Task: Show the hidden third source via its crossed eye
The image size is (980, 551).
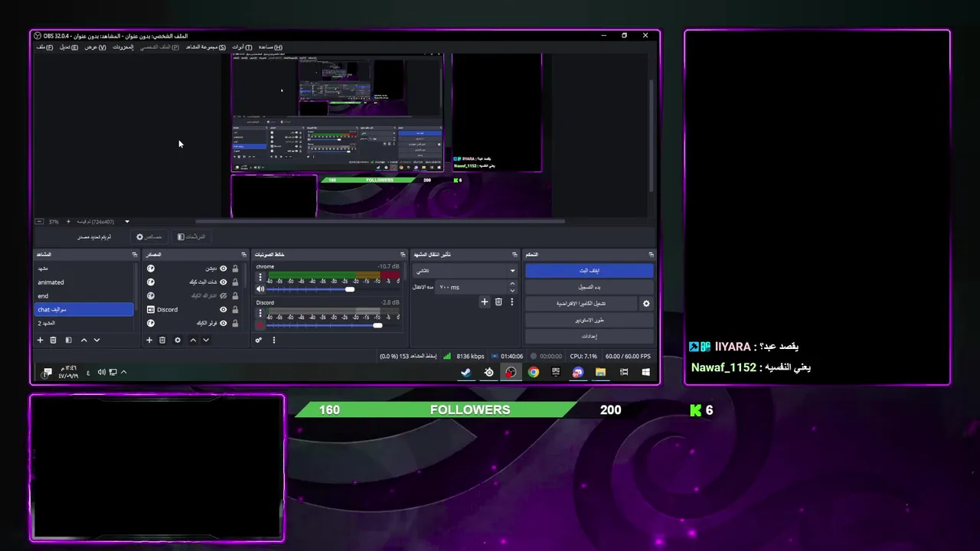Action: click(224, 296)
